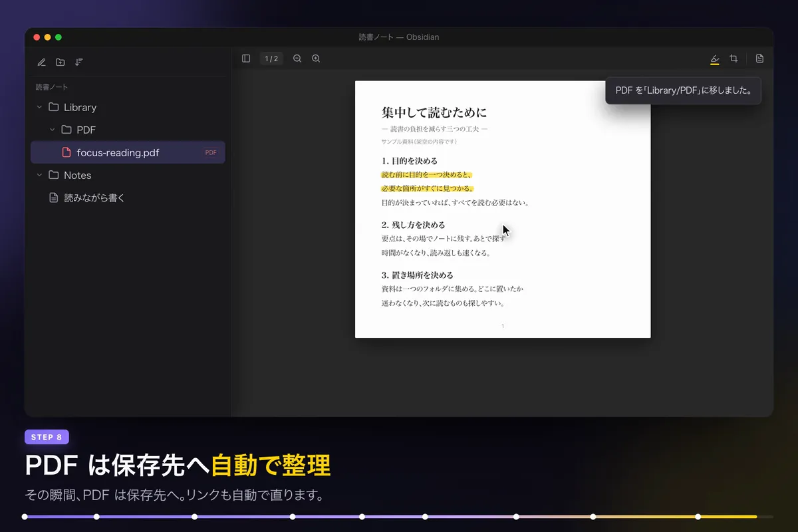This screenshot has height=532, width=798.
Task: Create a new folder in the sidebar
Action: click(61, 62)
